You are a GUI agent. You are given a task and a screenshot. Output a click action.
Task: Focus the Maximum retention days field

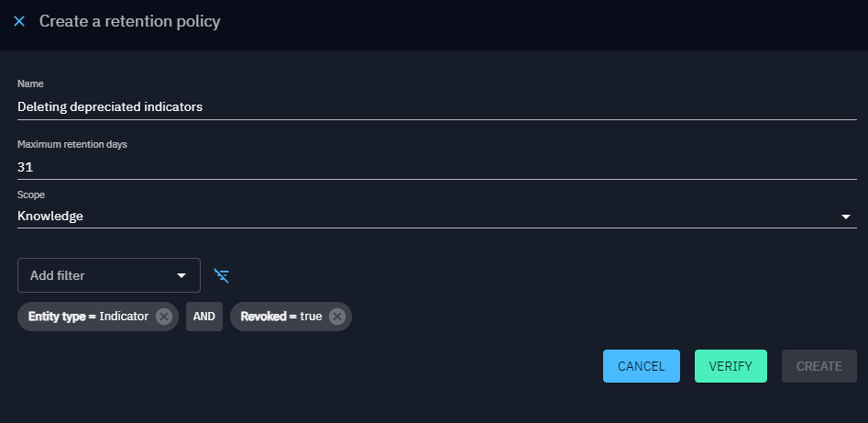point(437,167)
